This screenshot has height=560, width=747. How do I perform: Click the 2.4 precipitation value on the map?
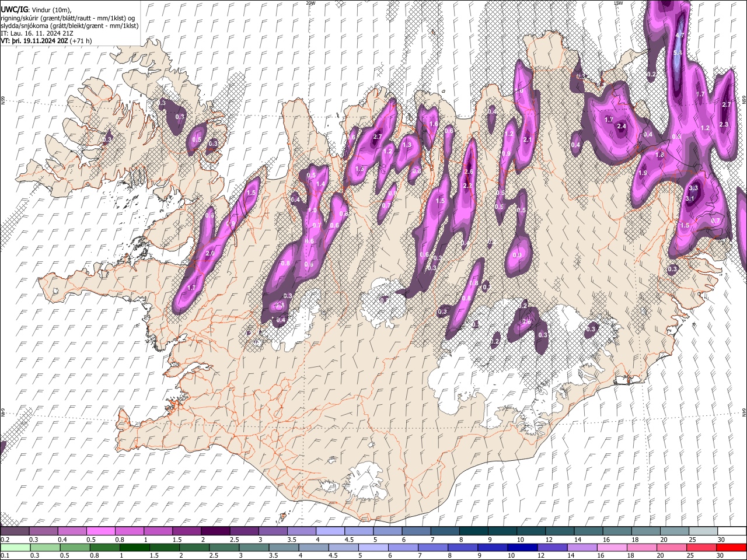tap(622, 126)
